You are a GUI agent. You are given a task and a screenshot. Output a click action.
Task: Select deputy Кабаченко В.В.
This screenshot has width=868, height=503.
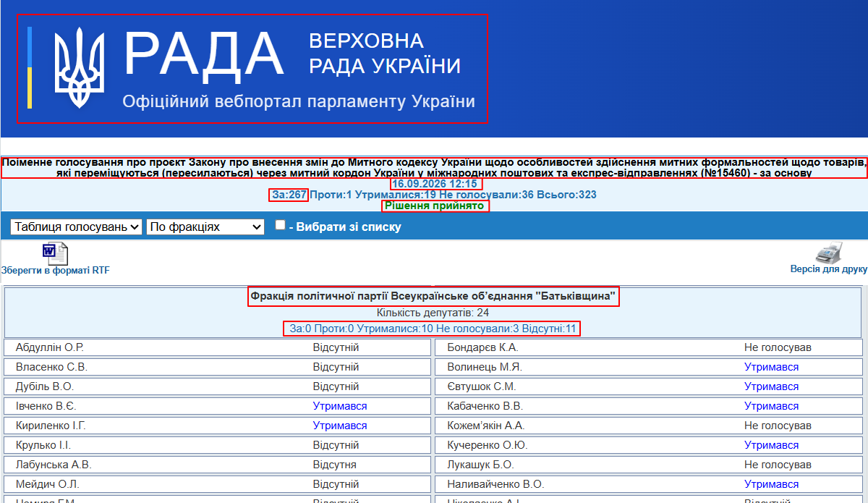pos(485,406)
